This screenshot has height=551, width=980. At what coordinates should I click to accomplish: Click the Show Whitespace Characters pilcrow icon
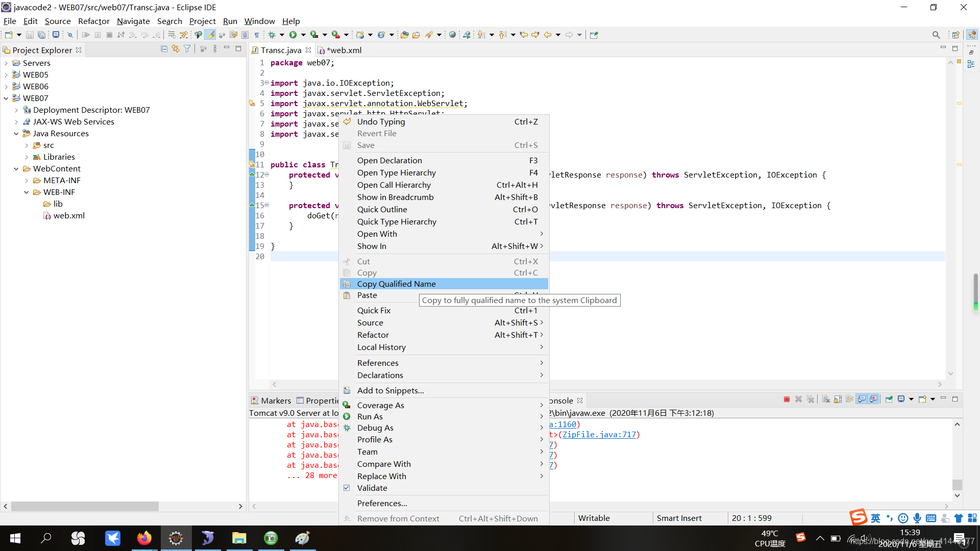click(257, 35)
